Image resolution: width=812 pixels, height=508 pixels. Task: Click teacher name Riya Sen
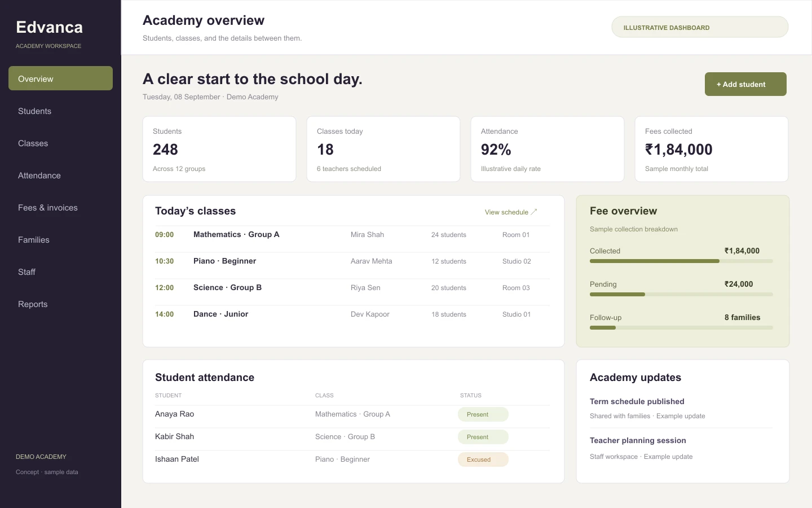pyautogui.click(x=365, y=287)
